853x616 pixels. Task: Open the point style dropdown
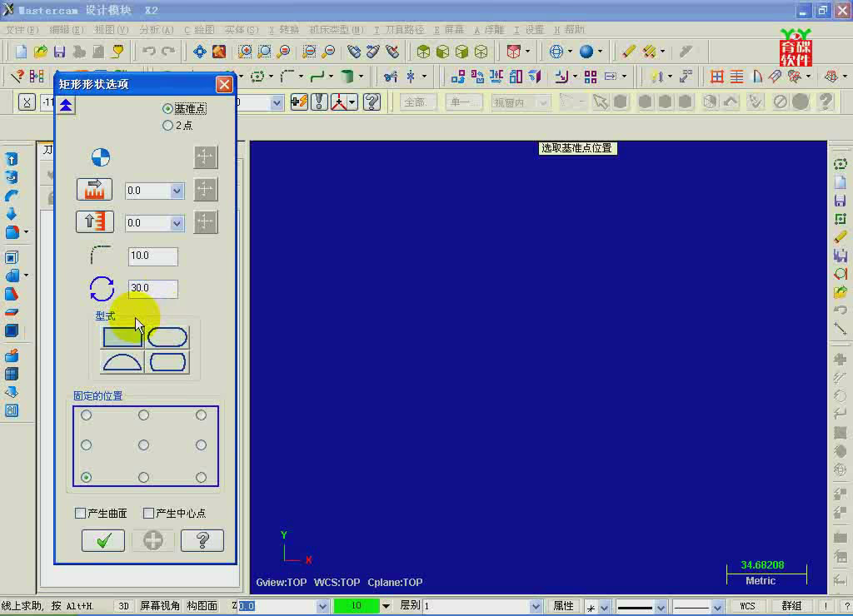click(x=605, y=607)
